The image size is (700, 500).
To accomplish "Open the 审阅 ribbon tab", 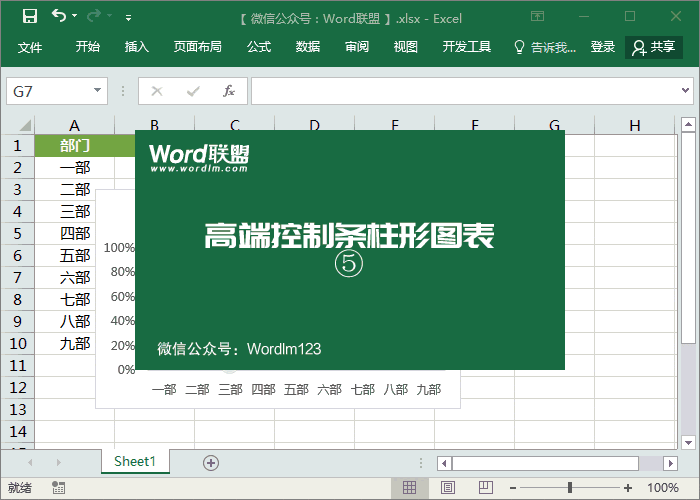I will click(x=357, y=46).
